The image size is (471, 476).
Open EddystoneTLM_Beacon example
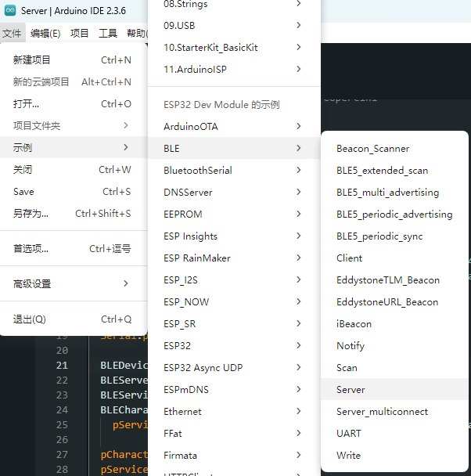pyautogui.click(x=394, y=280)
